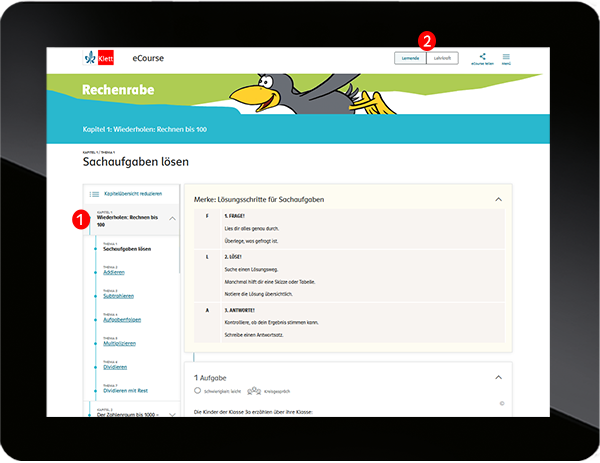The height and width of the screenshot is (463, 600).
Task: Click text Lies dir alles genau durch
Action: (252, 229)
